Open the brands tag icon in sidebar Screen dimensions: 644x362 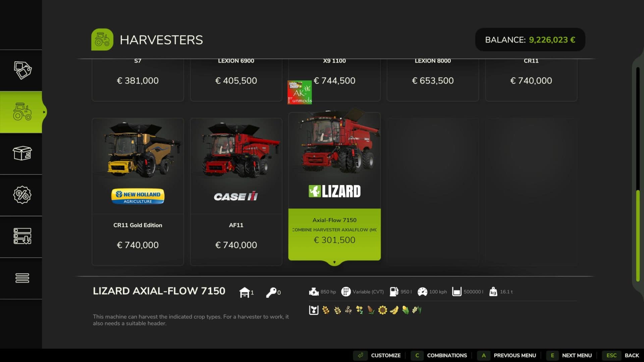(22, 70)
